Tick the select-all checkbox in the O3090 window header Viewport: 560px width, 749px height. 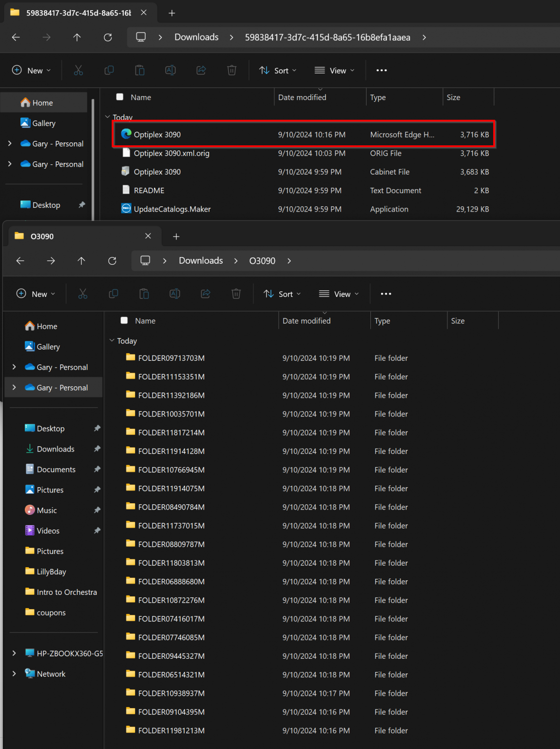124,320
